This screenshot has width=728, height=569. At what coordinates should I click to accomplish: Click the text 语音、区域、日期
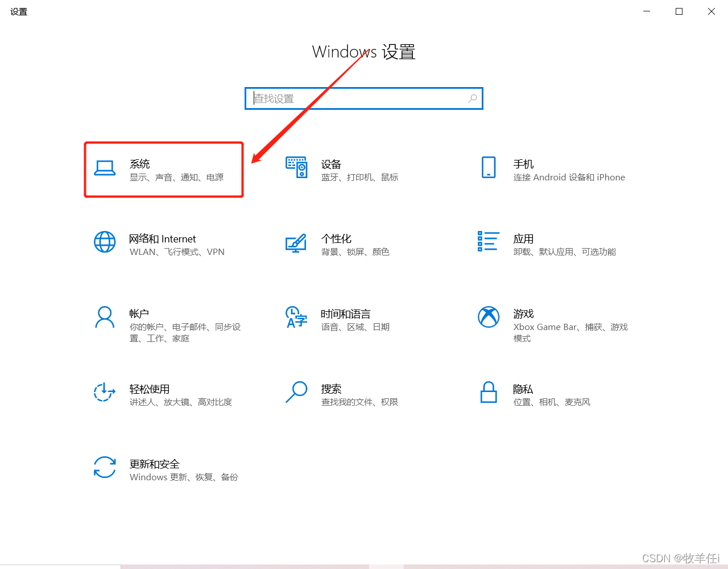(x=355, y=327)
